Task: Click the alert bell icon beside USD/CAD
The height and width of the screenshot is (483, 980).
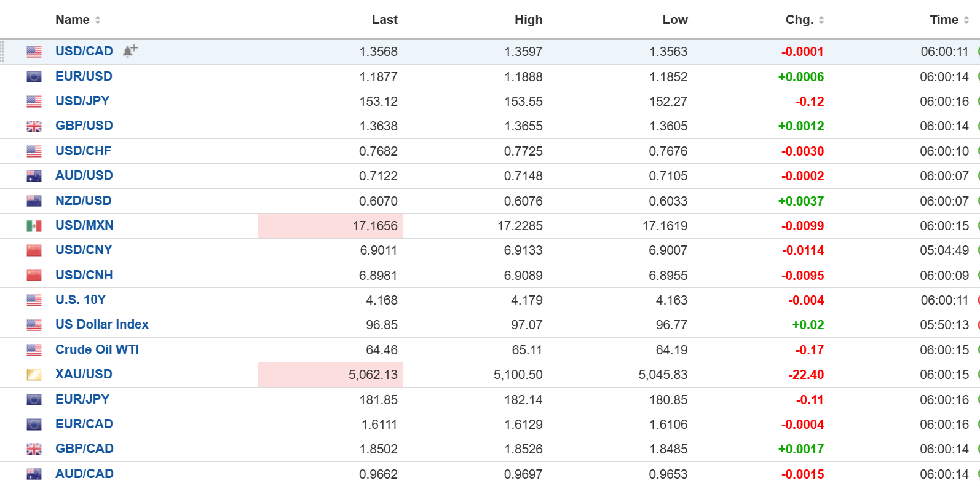Action: click(129, 51)
